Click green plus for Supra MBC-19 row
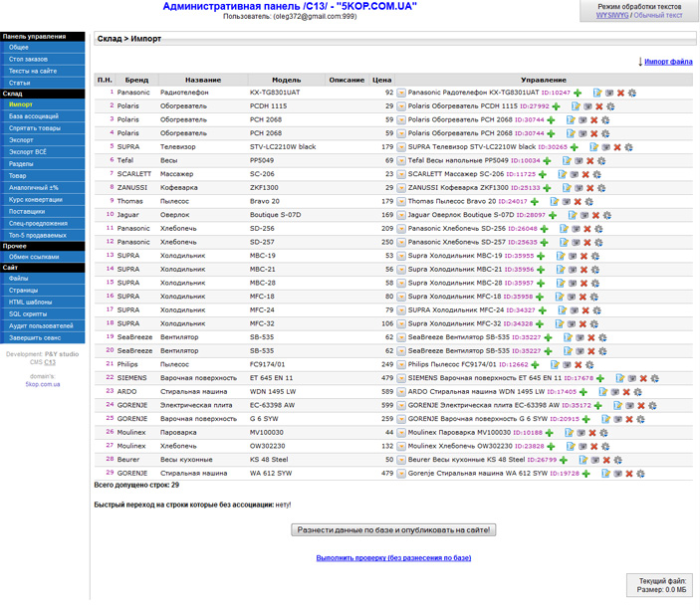This screenshot has width=700, height=610. (x=541, y=256)
